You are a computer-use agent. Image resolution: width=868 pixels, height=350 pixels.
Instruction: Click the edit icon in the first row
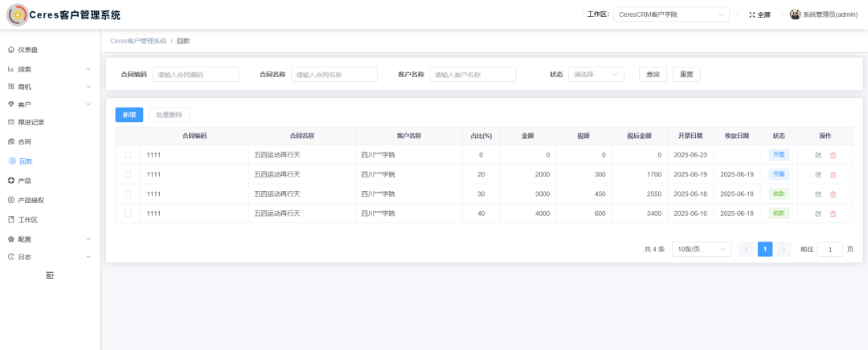pyautogui.click(x=818, y=155)
